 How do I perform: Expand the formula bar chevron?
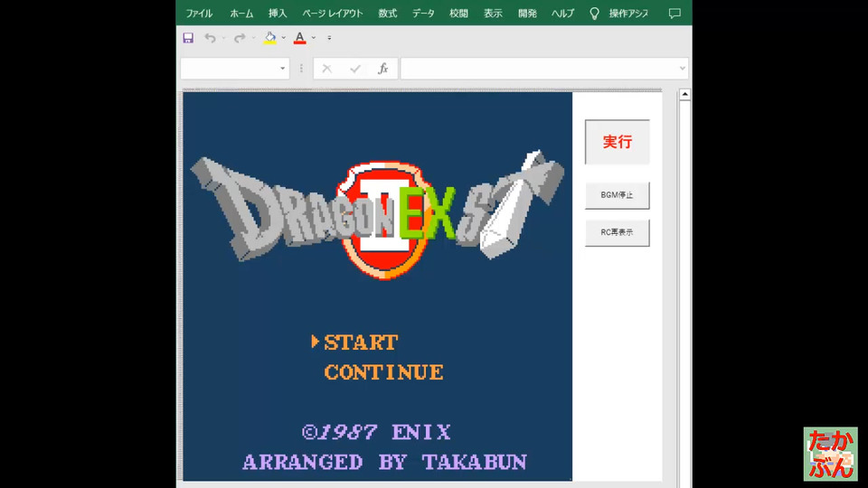click(682, 69)
